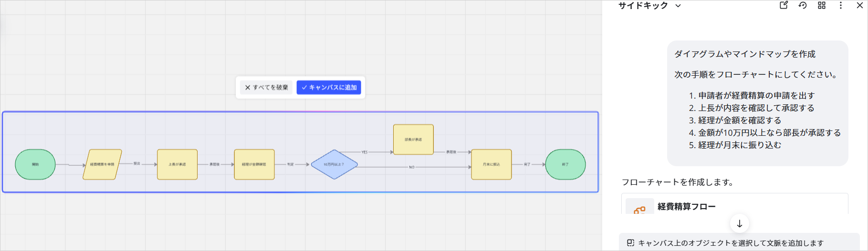Click the 提出 connector label
Screen dimensions: 868x251
pyautogui.click(x=137, y=163)
